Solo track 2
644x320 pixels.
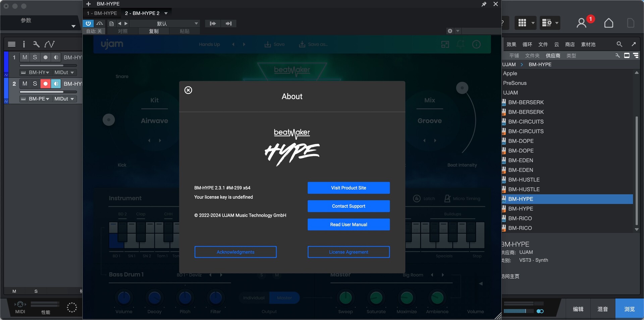tap(35, 83)
